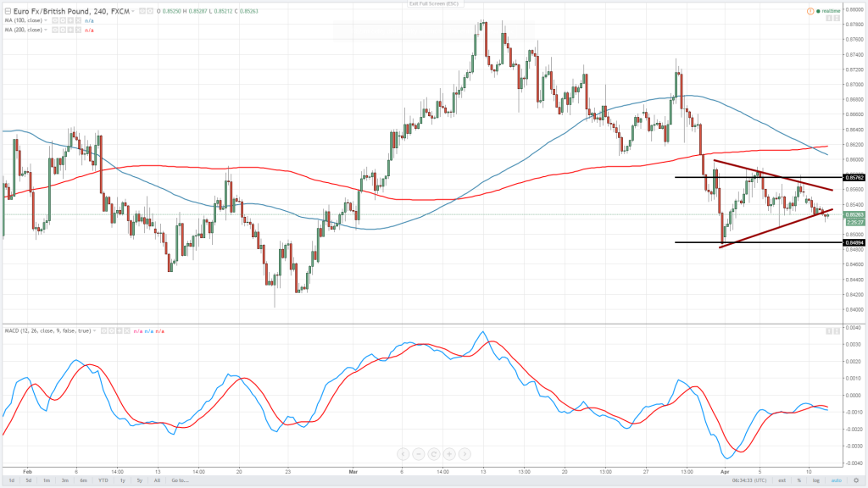Click the open price value 0.85250
The width and height of the screenshot is (868, 488).
[x=170, y=11]
